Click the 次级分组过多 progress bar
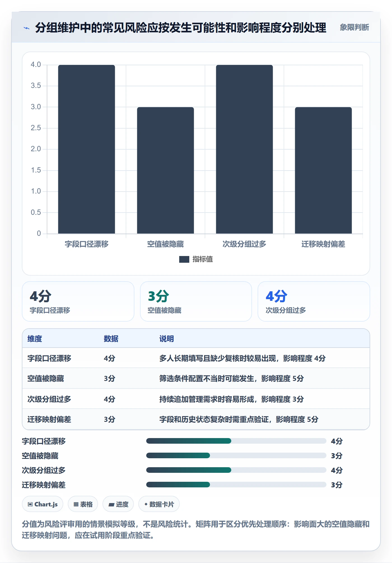The image size is (392, 563). click(x=236, y=470)
